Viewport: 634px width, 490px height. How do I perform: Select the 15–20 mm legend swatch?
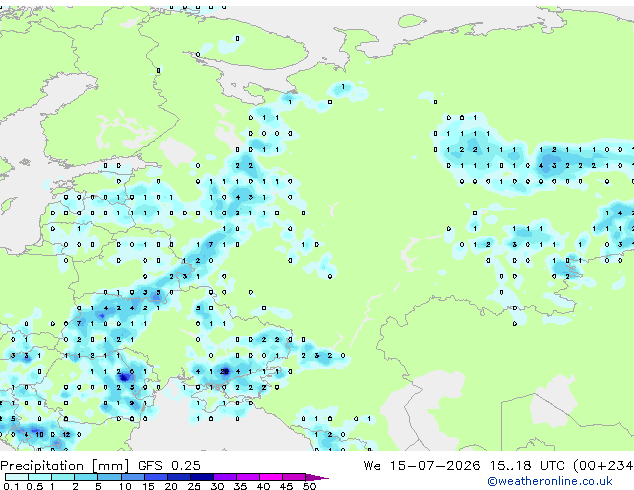point(156,477)
